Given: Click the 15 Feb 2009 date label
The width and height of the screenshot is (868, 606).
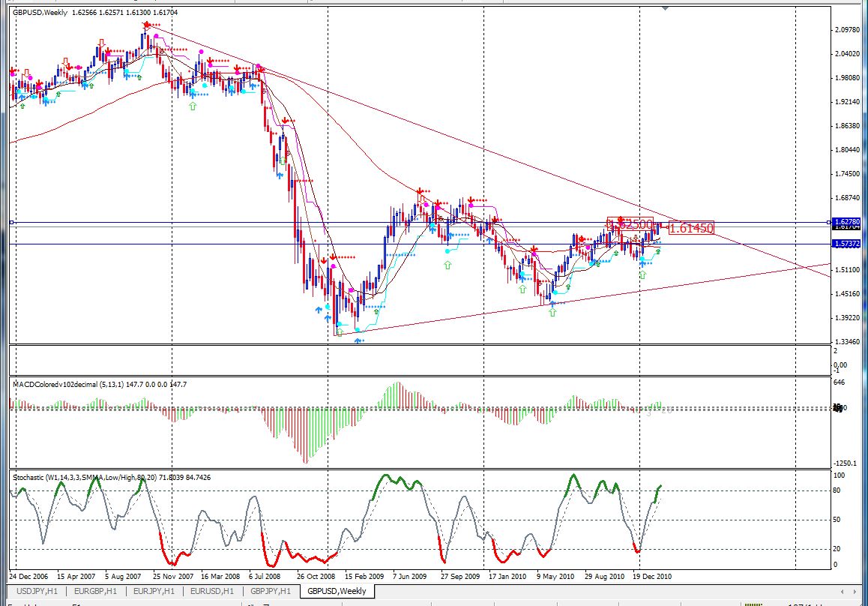Looking at the screenshot, I should (x=364, y=576).
